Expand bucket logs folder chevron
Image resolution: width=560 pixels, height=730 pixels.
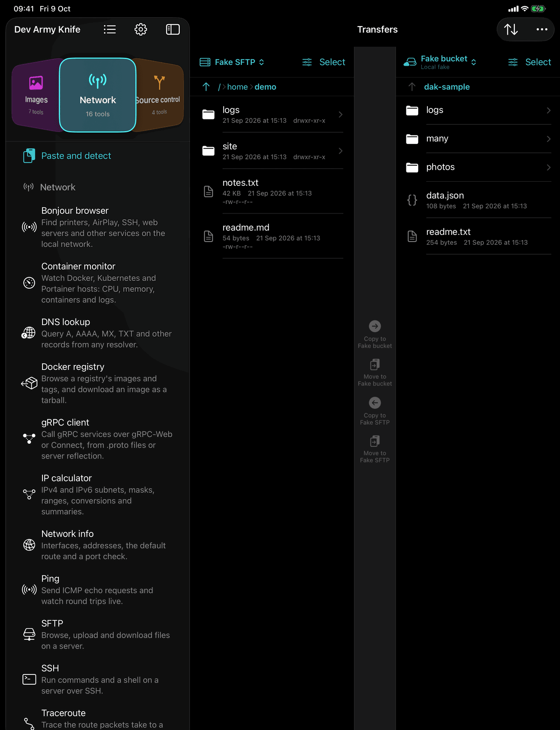(x=549, y=110)
